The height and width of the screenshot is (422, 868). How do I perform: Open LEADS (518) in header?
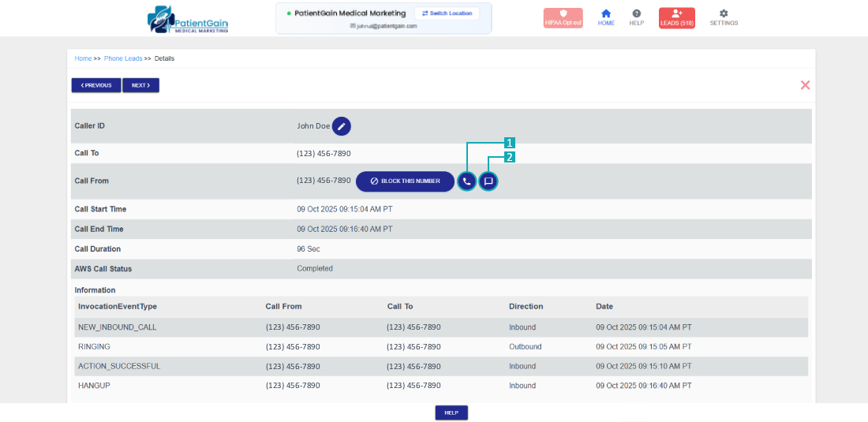click(x=676, y=18)
